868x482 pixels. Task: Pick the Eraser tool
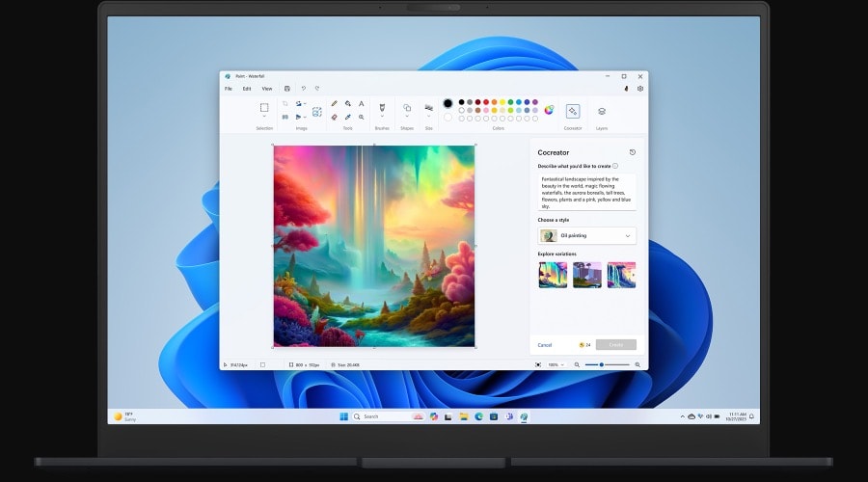pyautogui.click(x=335, y=117)
